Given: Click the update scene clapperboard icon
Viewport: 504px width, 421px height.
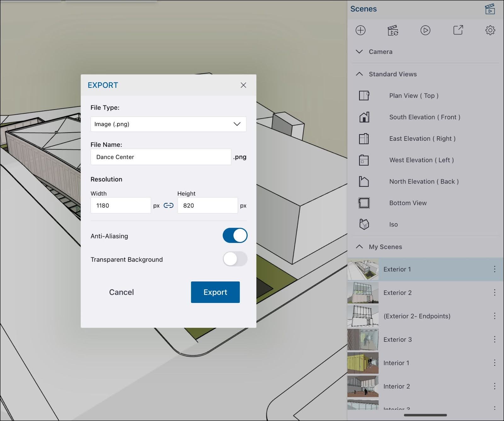Looking at the screenshot, I should pyautogui.click(x=393, y=31).
